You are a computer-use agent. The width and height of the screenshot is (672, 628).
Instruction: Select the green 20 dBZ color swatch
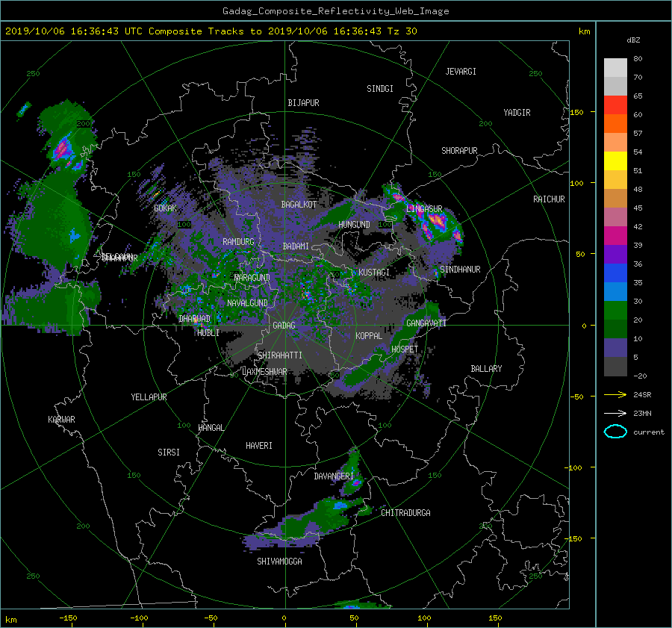pyautogui.click(x=615, y=311)
